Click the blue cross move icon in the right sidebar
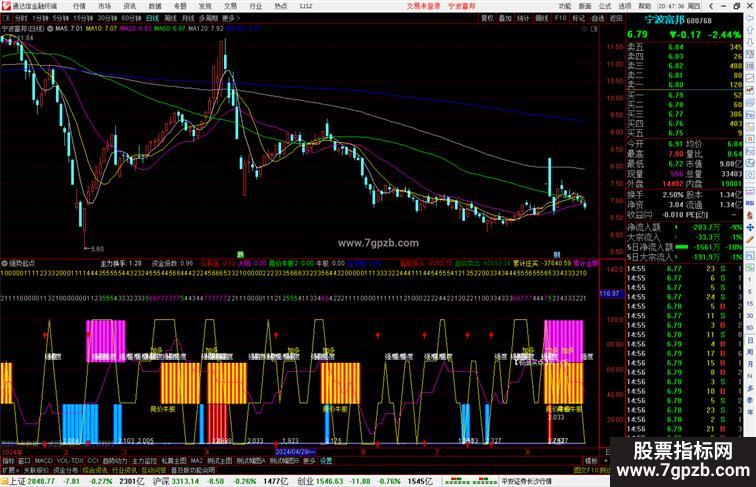Image resolution: width=756 pixels, height=487 pixels. coord(750,227)
